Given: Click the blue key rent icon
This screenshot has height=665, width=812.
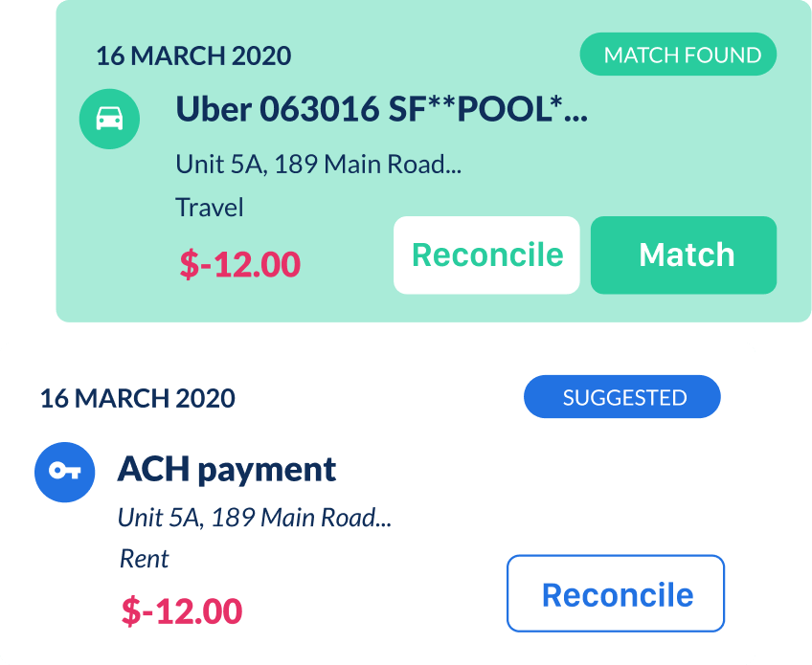Looking at the screenshot, I should point(65,472).
